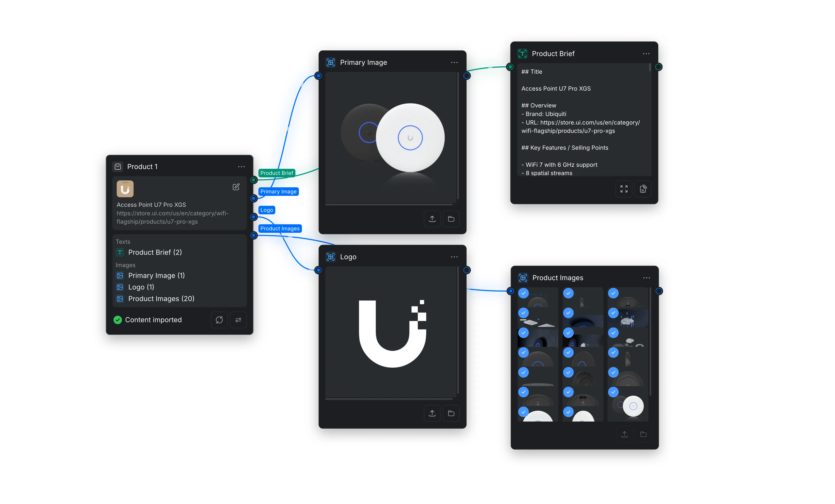835x504 pixels.
Task: Select Logo (1) in Images list
Action: [141, 287]
